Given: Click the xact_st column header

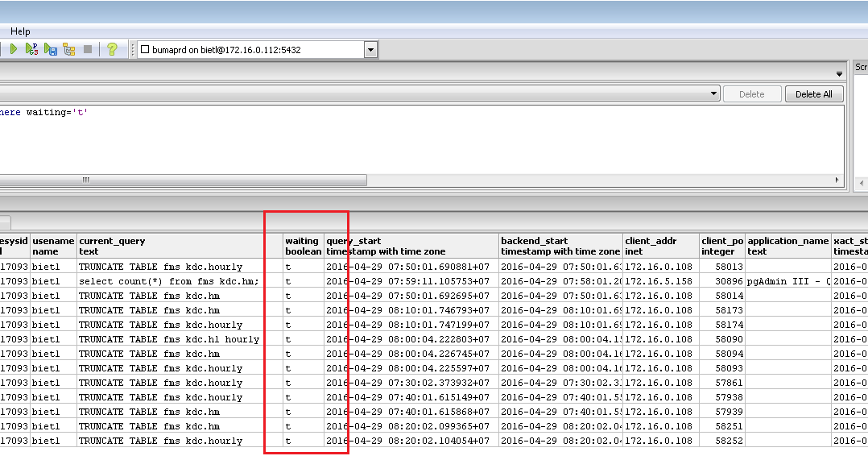Looking at the screenshot, I should 849,246.
